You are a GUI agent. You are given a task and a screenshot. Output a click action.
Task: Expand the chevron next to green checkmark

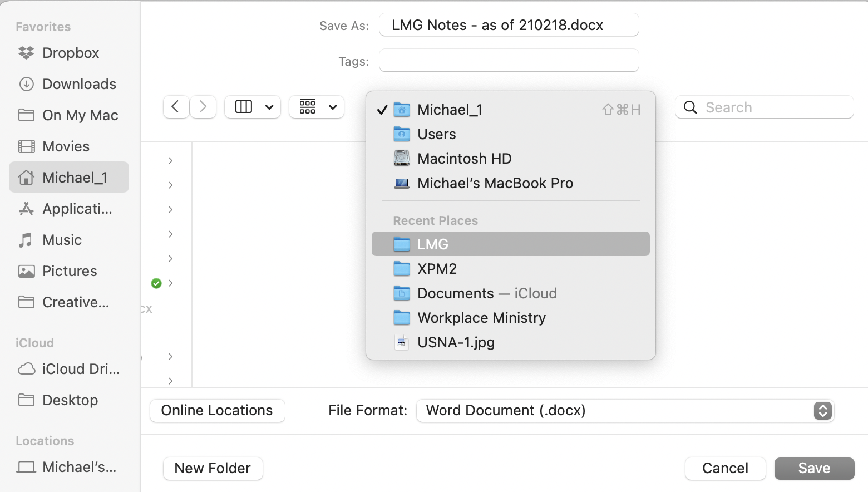click(170, 283)
